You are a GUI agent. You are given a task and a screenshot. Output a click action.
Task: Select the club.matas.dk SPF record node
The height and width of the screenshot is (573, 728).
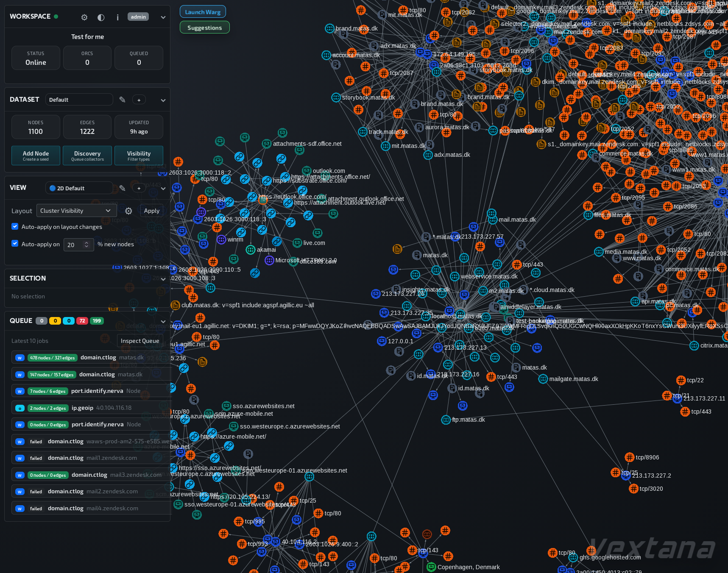point(175,305)
